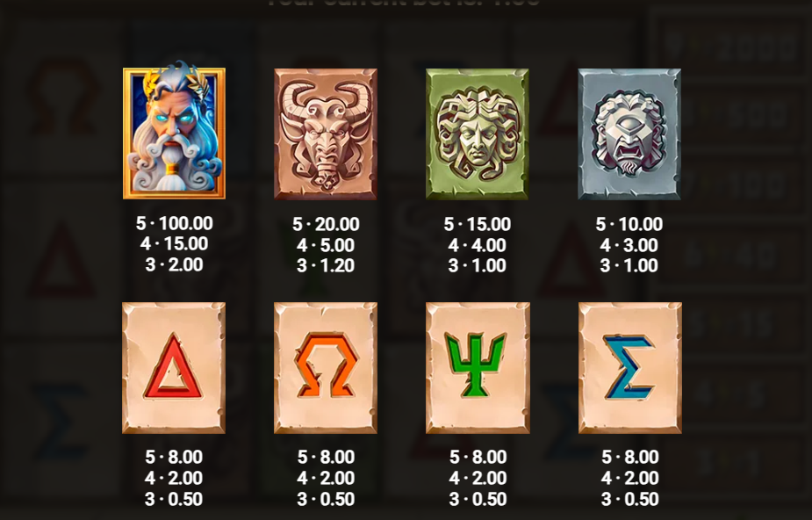Click Zeus payout 4 · 15.00
The image size is (812, 520).
(x=174, y=243)
